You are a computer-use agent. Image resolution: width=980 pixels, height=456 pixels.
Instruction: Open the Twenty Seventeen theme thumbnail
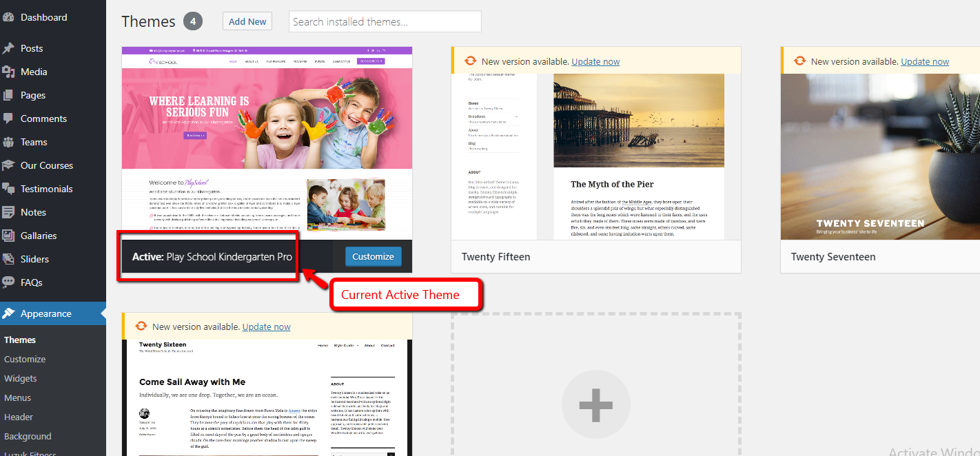click(880, 157)
